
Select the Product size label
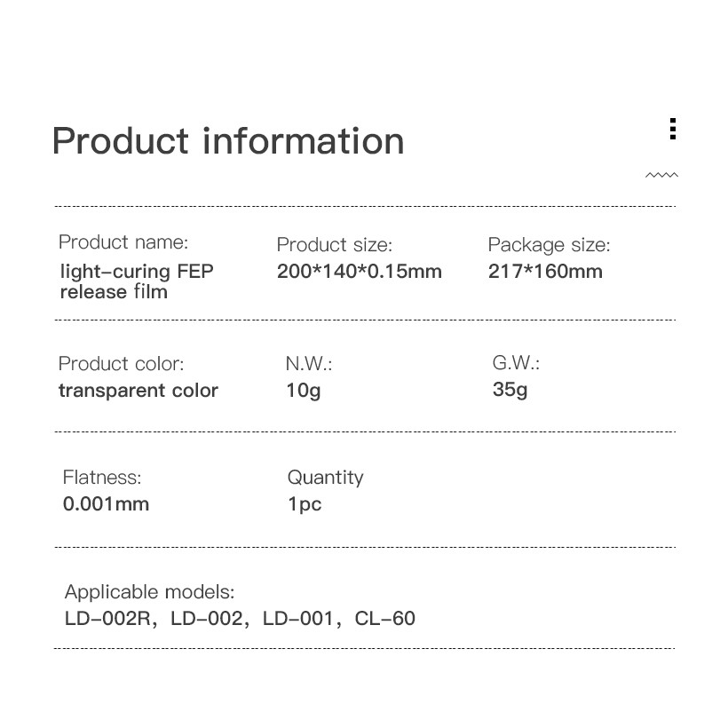[x=334, y=244]
